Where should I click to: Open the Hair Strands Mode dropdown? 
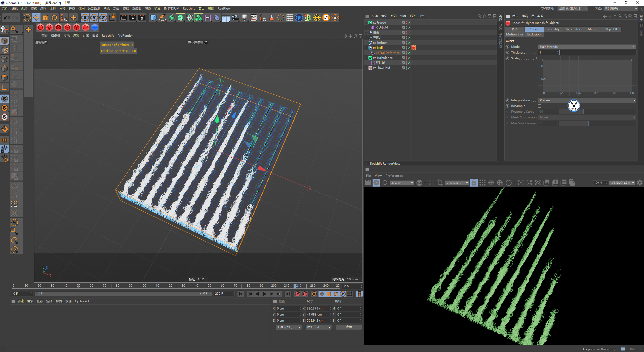pos(587,47)
